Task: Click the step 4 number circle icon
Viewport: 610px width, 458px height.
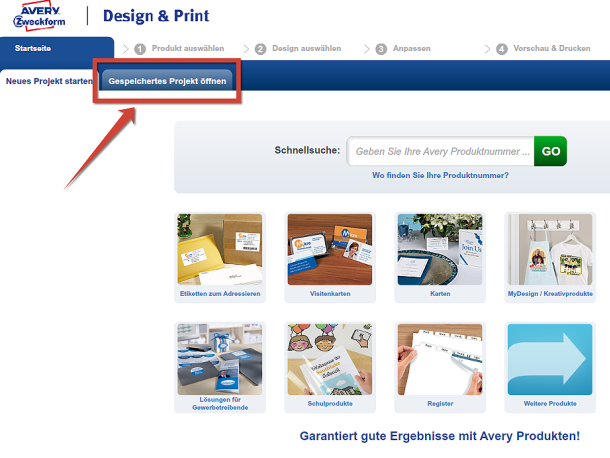Action: tap(502, 49)
